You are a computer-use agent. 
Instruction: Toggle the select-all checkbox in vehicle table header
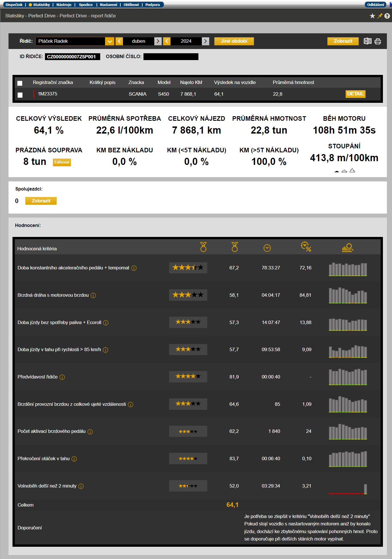[x=20, y=83]
